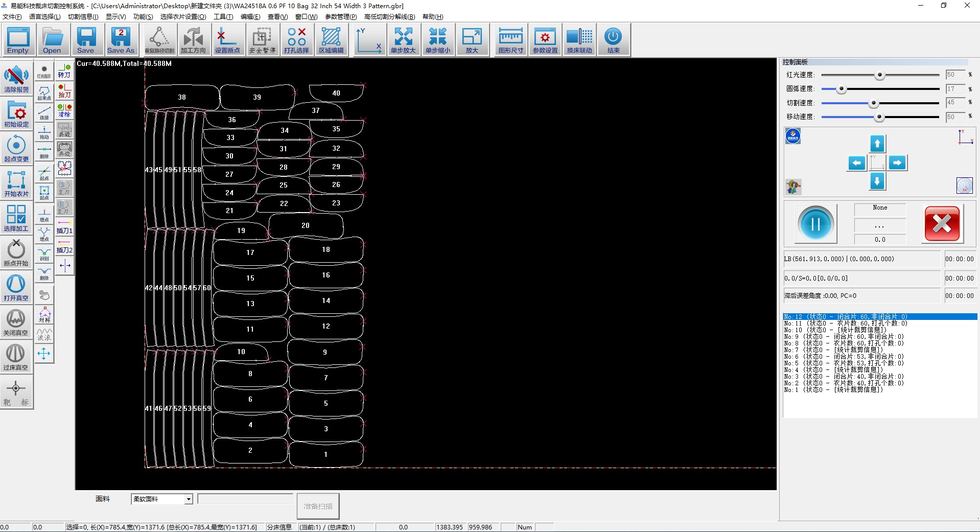Click the 设置断点 breakpoint icon
This screenshot has height=532, width=980.
[x=227, y=40]
